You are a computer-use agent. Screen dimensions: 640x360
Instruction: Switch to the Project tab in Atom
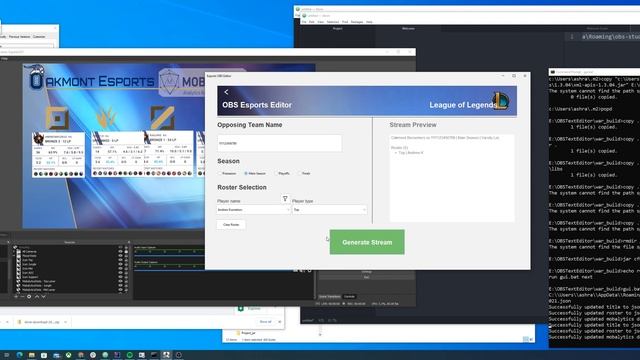pyautogui.click(x=338, y=29)
